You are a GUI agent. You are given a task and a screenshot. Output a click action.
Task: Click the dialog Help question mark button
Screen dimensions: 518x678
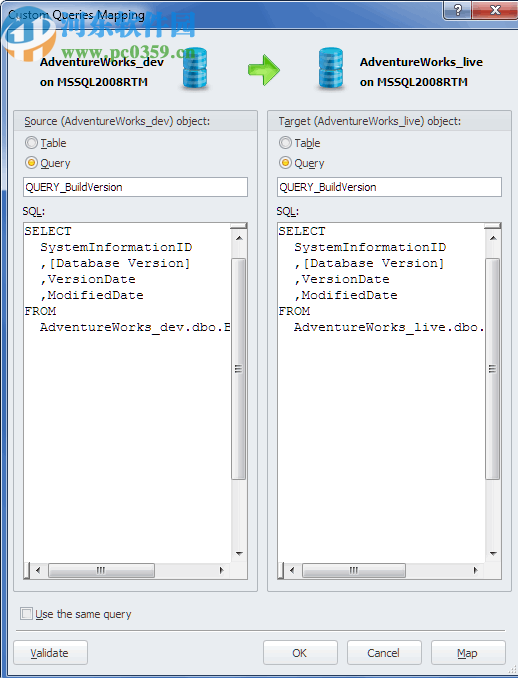pyautogui.click(x=457, y=10)
